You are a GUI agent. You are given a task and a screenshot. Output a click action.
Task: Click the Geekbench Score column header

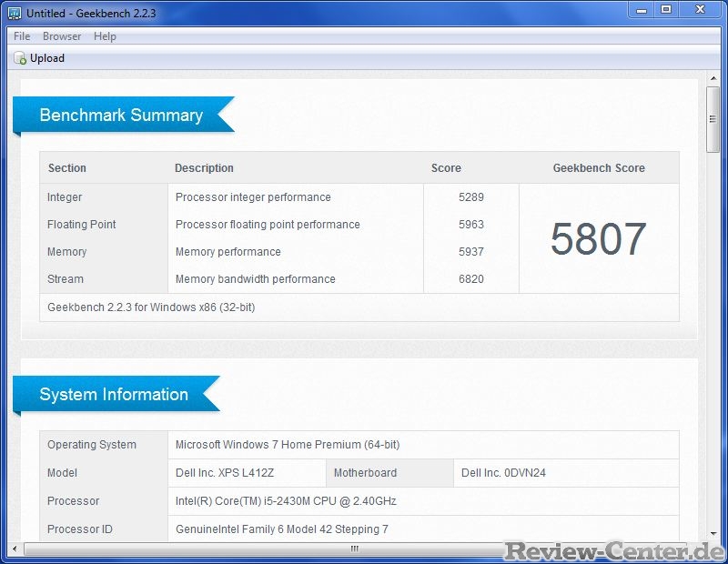point(599,168)
